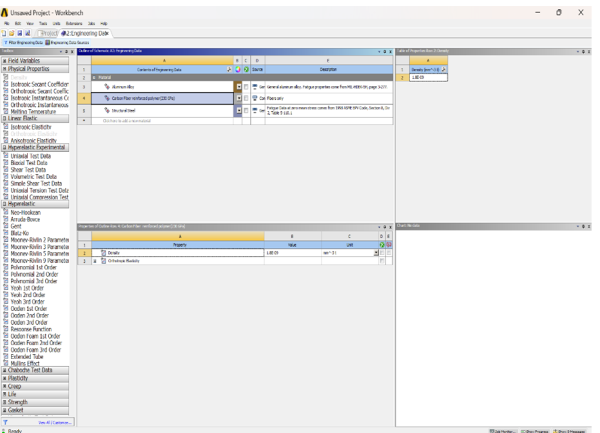Open Density unit dropdown arrow
This screenshot has height=433, width=600.
click(376, 253)
